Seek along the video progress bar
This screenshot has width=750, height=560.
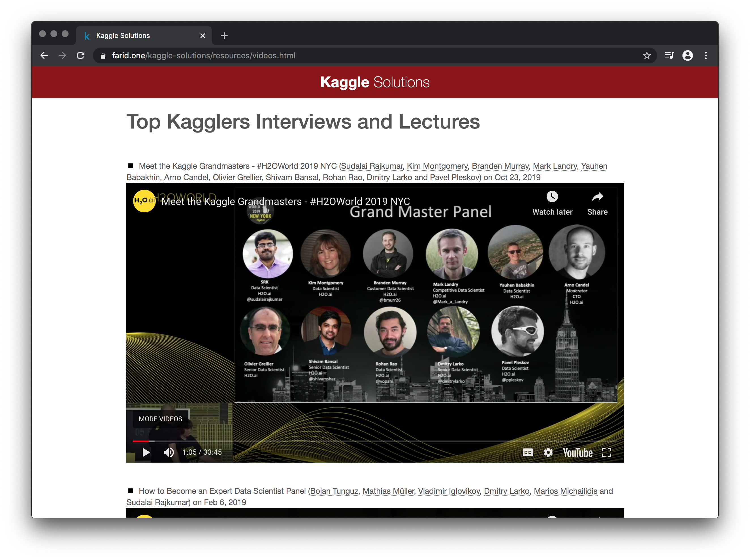(x=373, y=441)
